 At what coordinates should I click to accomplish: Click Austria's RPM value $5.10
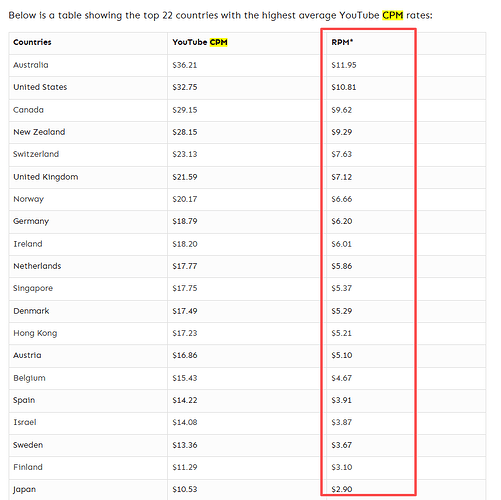pos(342,355)
